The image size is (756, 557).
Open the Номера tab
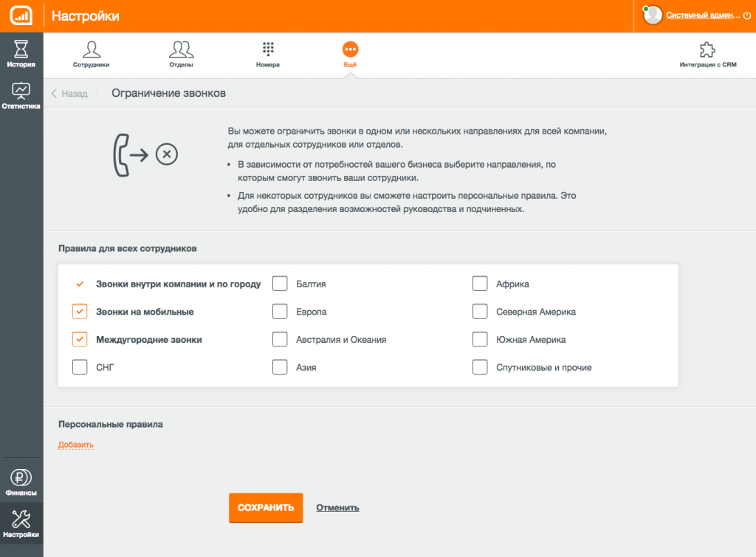(x=268, y=55)
